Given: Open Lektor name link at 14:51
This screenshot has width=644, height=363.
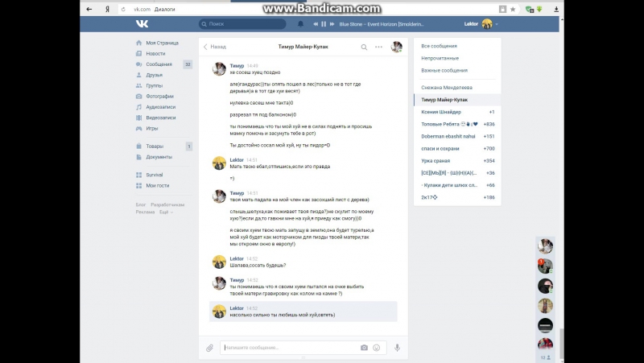Looking at the screenshot, I should pyautogui.click(x=237, y=159).
